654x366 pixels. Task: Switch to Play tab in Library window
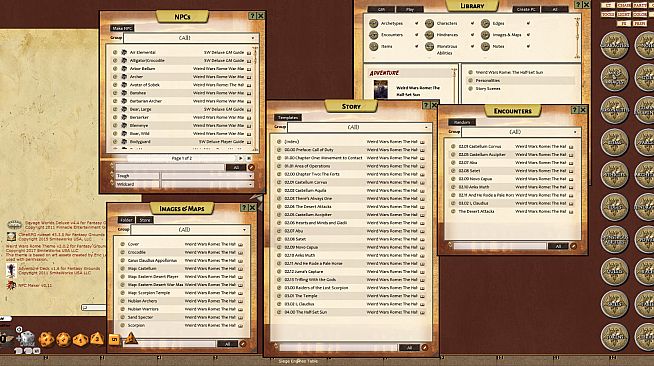[x=410, y=9]
